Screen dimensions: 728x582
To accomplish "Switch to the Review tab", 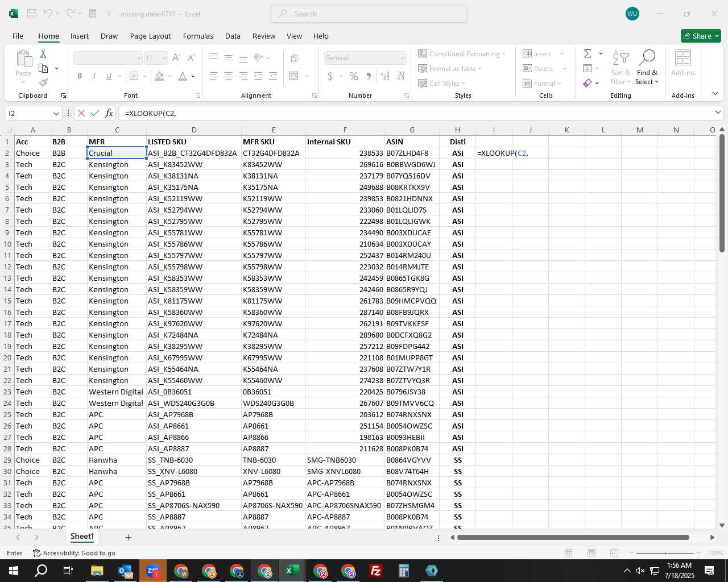I will click(x=264, y=36).
